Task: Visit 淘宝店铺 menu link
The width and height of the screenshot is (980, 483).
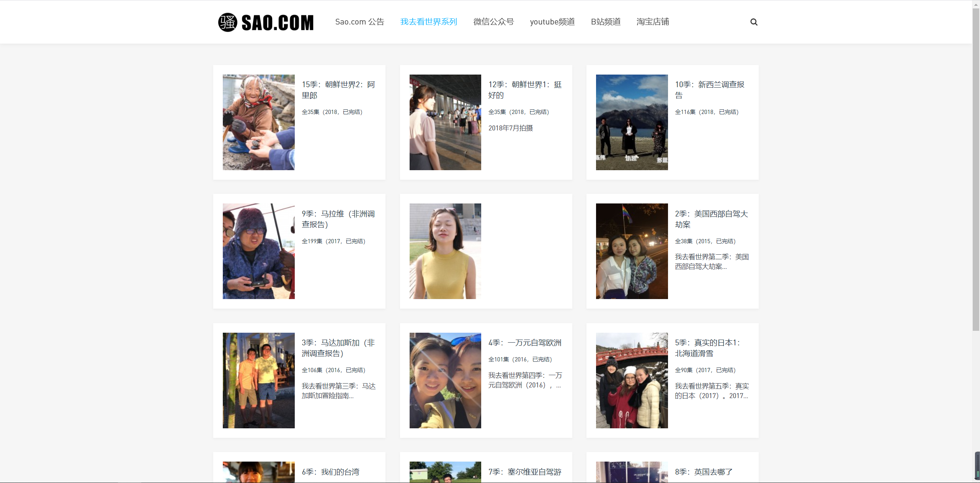Action: 653,22
